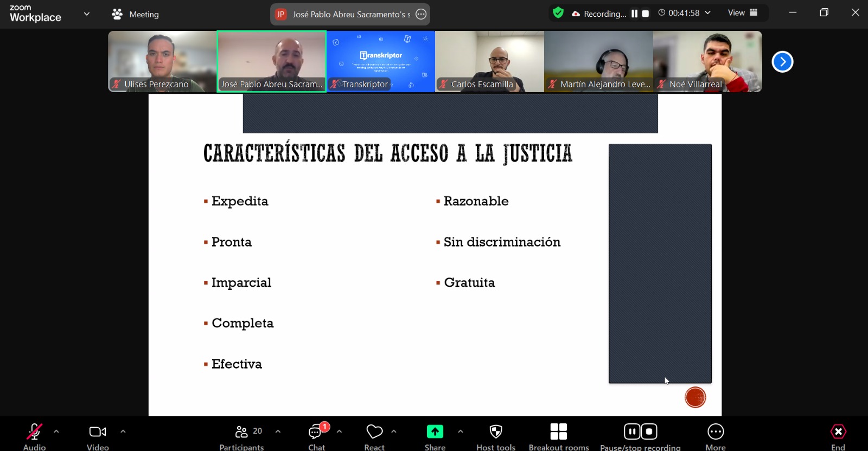The image size is (868, 451).
Task: Click the Share screen icon
Action: click(x=435, y=431)
